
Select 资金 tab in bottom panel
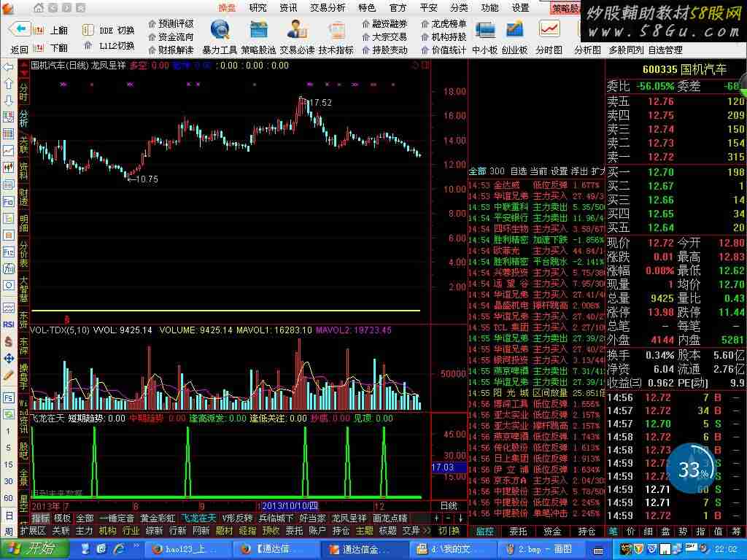tap(552, 531)
